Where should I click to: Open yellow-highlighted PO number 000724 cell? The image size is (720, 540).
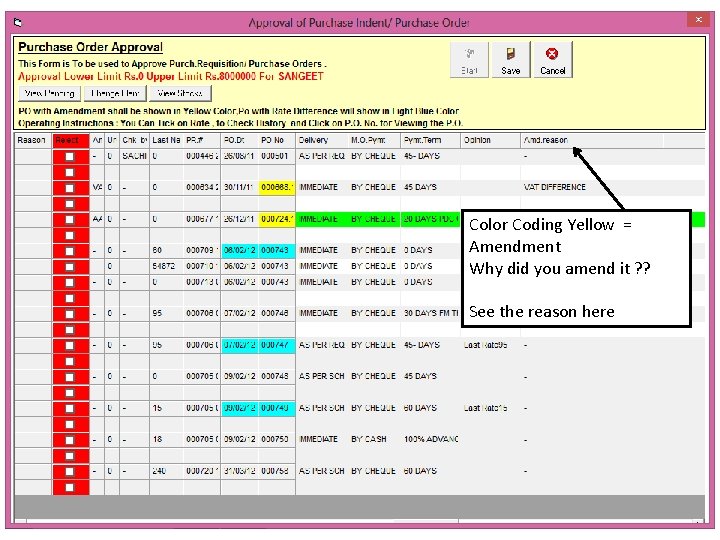coord(277,219)
